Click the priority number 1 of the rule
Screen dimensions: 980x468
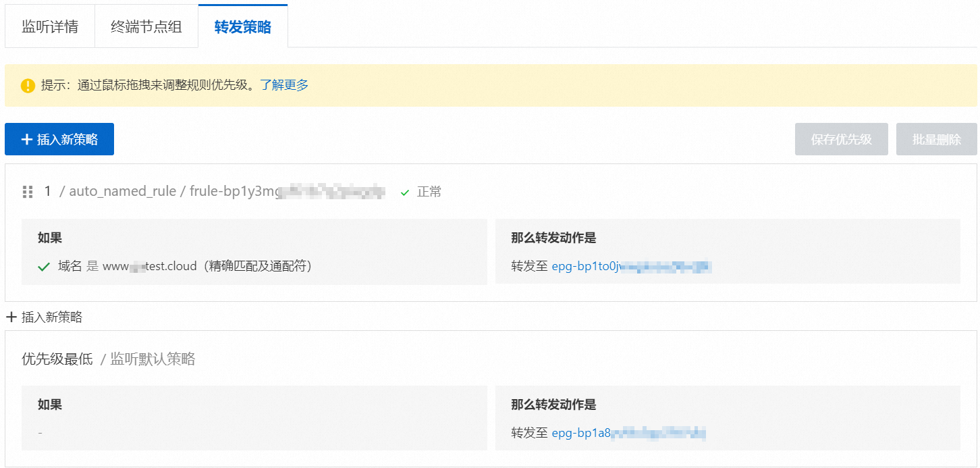click(x=48, y=192)
